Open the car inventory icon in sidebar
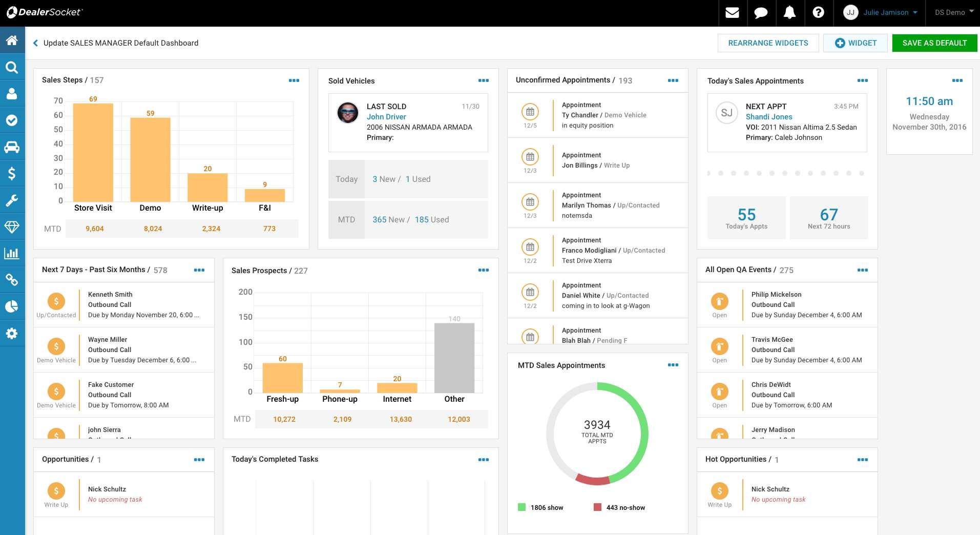Screen dimensions: 980x535 pos(12,147)
